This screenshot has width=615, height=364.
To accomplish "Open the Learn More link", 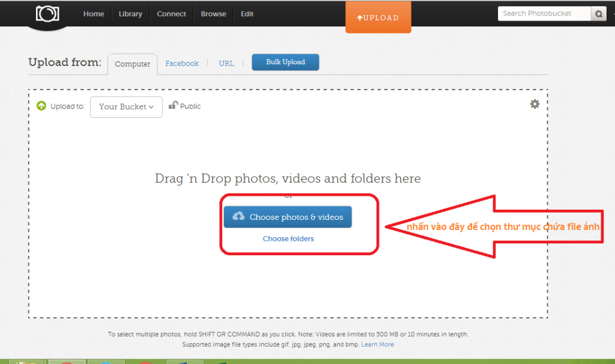I will [x=377, y=344].
